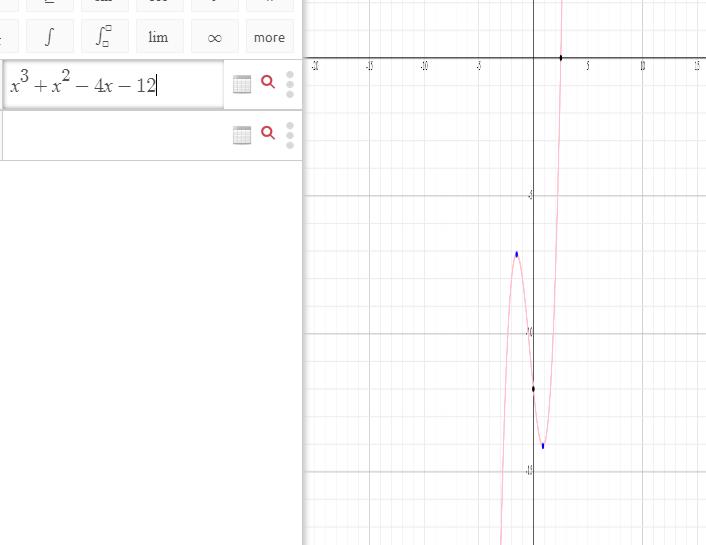
Task: Click red magnifier in the empty row
Action: click(x=268, y=133)
